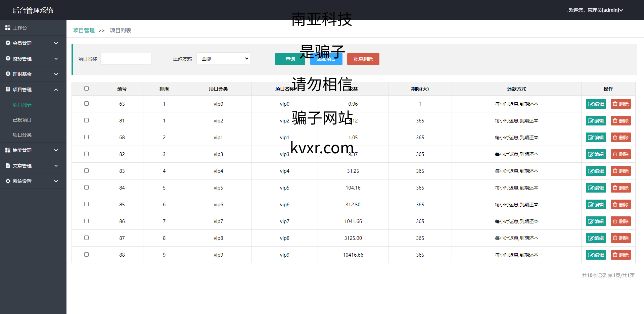Click the 项目管理 sidebar icon
The width and height of the screenshot is (644, 314).
tap(8, 89)
